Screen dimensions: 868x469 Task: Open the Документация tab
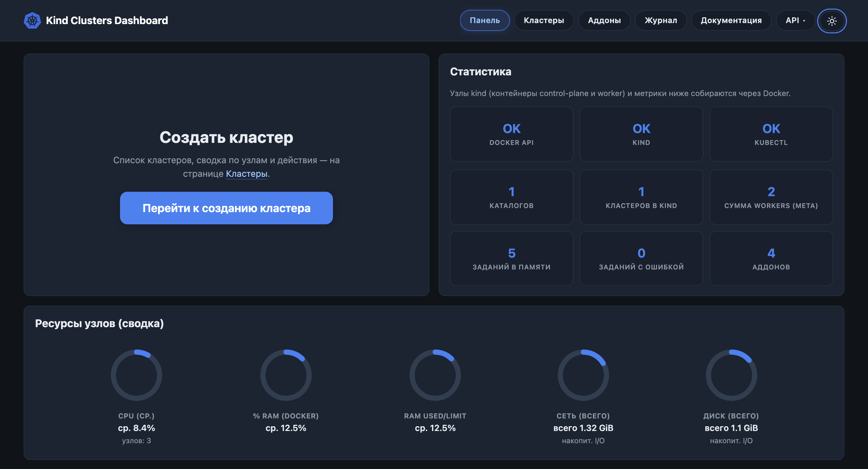[x=731, y=20]
